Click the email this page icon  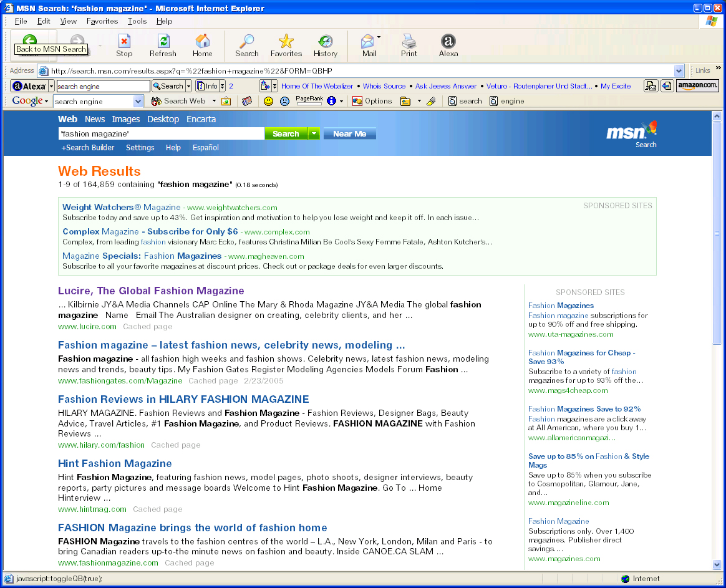point(651,85)
